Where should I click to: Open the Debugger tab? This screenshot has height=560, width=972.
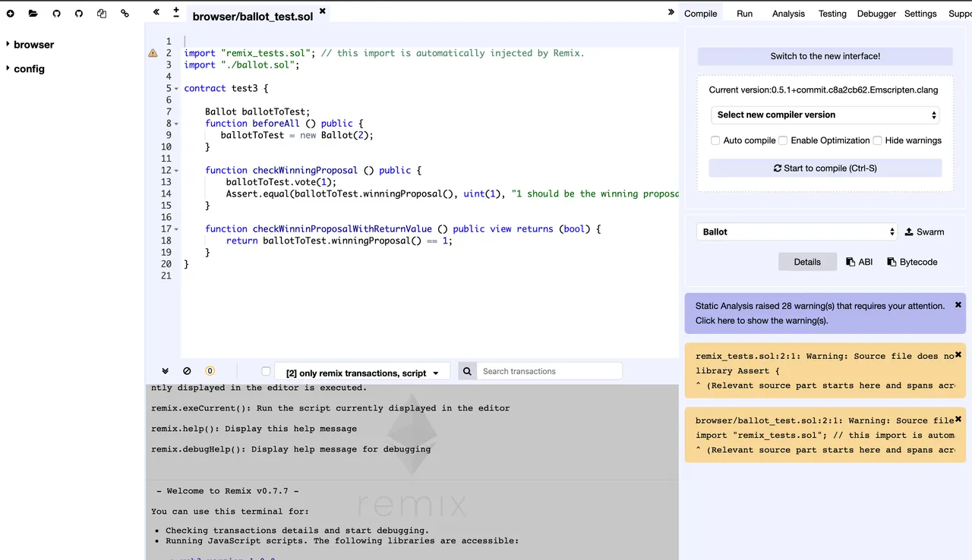click(x=876, y=14)
